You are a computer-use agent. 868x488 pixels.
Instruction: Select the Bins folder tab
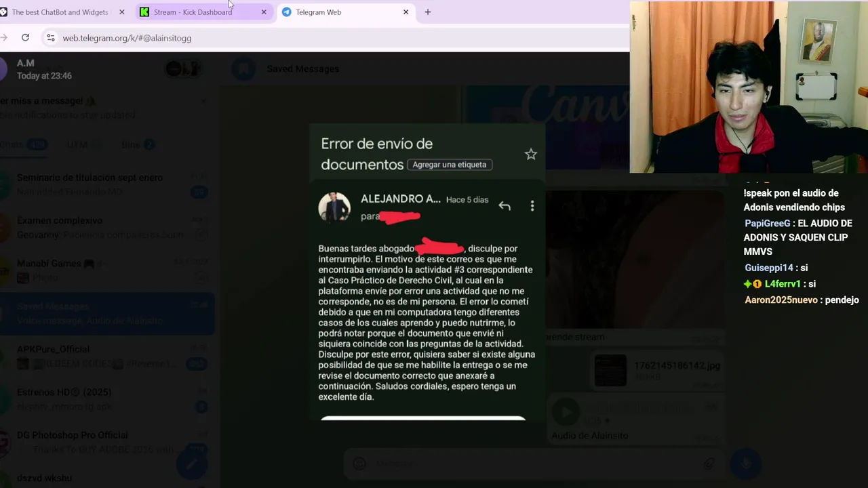(138, 144)
